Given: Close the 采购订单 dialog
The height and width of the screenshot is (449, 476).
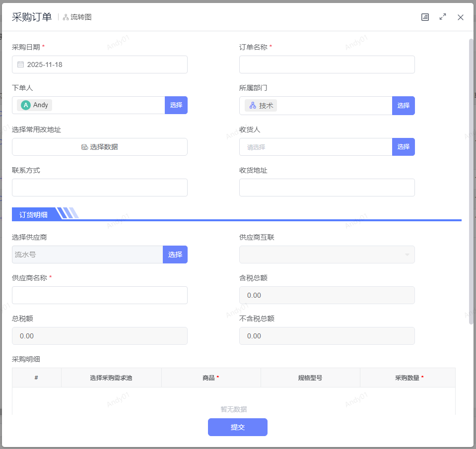Looking at the screenshot, I should (461, 17).
